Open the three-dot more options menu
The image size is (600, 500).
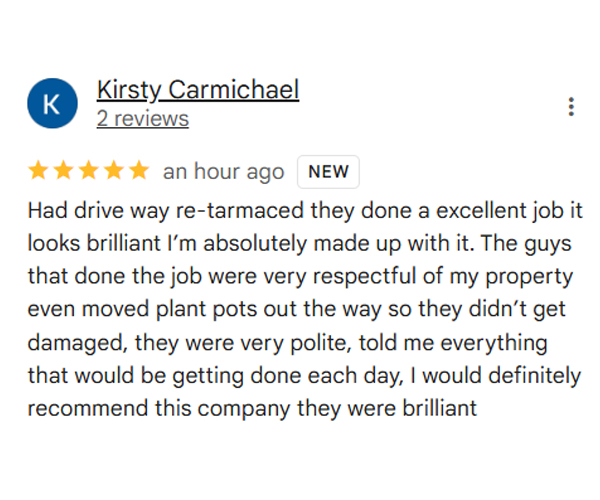tap(571, 107)
